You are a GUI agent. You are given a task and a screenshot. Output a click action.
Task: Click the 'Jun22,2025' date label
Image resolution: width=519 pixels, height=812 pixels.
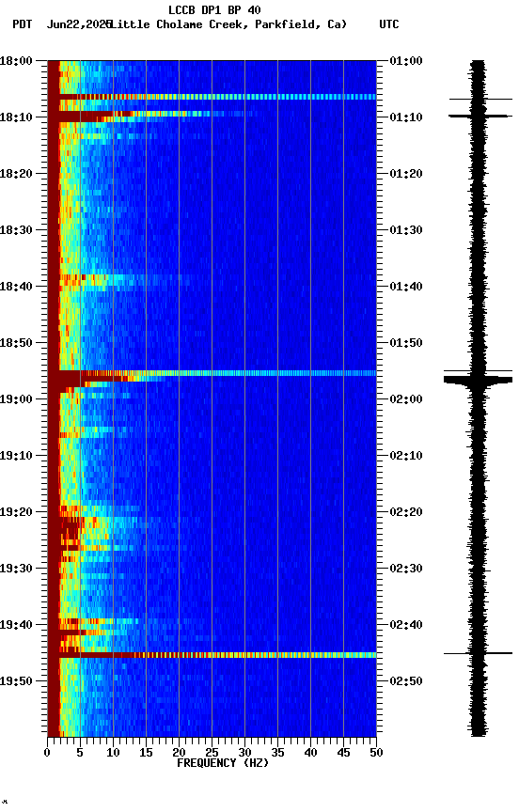click(79, 24)
